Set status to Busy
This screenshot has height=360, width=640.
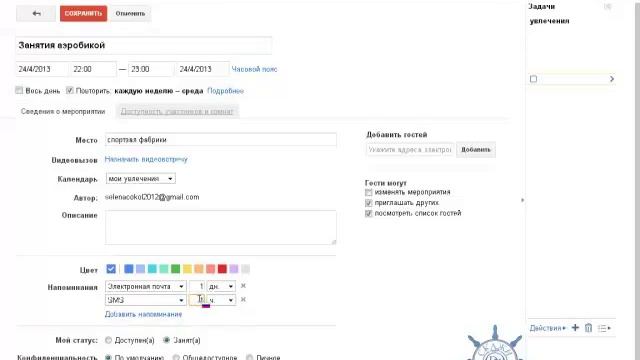tap(167, 340)
